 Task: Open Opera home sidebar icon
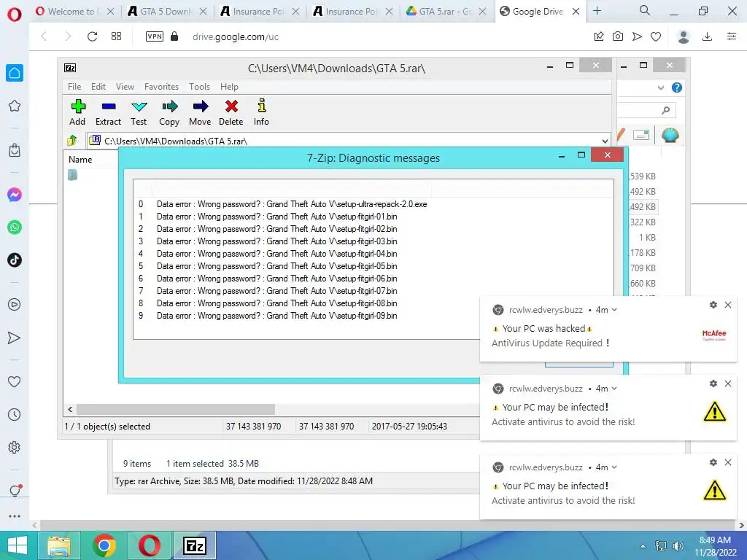tap(15, 73)
